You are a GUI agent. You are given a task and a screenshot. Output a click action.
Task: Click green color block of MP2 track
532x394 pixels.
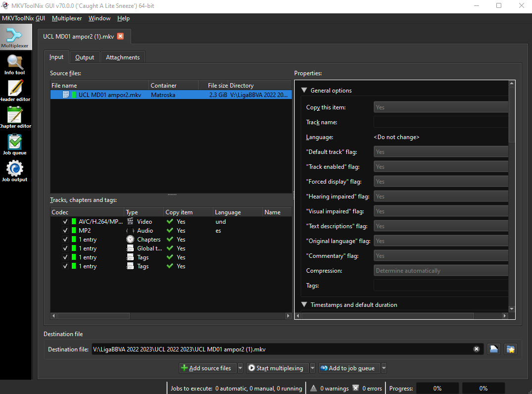coord(74,230)
